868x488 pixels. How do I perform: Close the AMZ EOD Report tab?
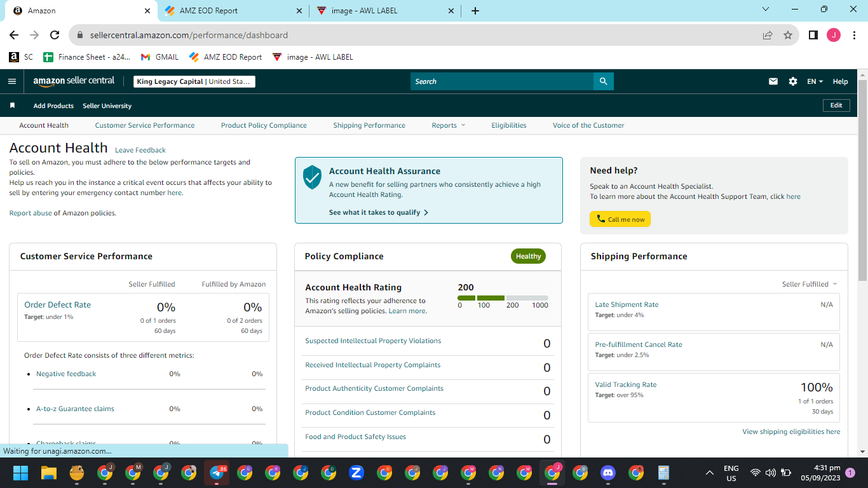pyautogui.click(x=299, y=11)
